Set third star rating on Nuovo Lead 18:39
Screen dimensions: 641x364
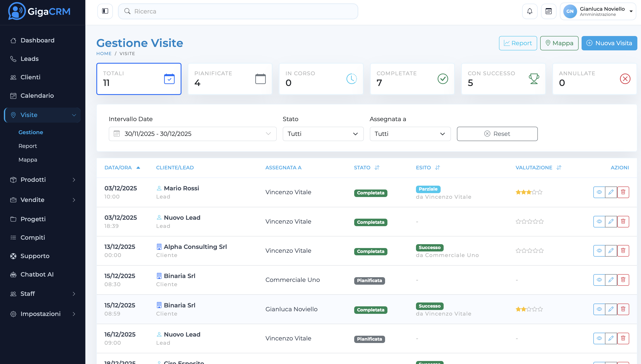pyautogui.click(x=529, y=221)
